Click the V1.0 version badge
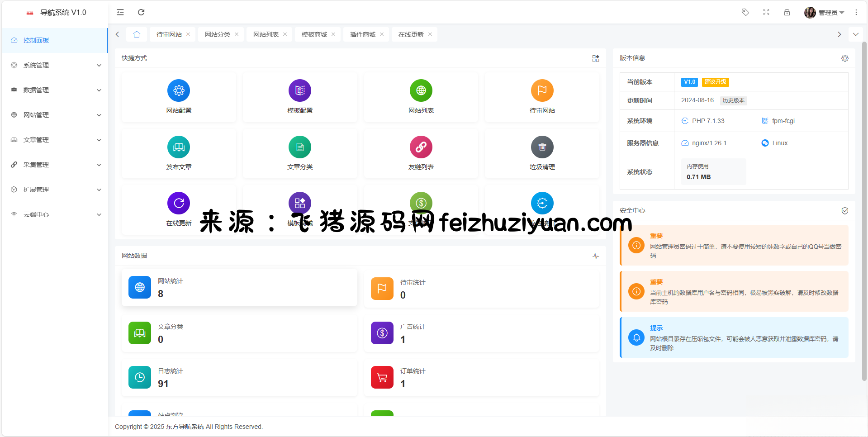The image size is (868, 437). 690,82
